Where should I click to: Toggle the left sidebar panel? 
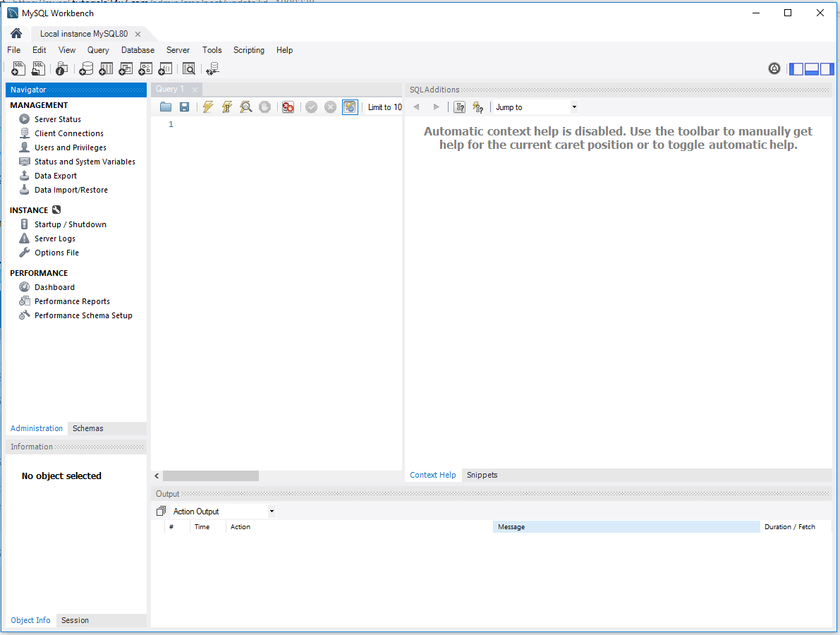(x=796, y=68)
